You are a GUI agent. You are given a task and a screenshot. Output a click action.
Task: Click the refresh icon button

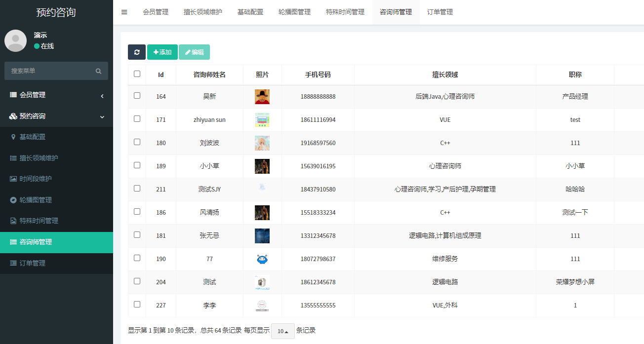click(137, 52)
